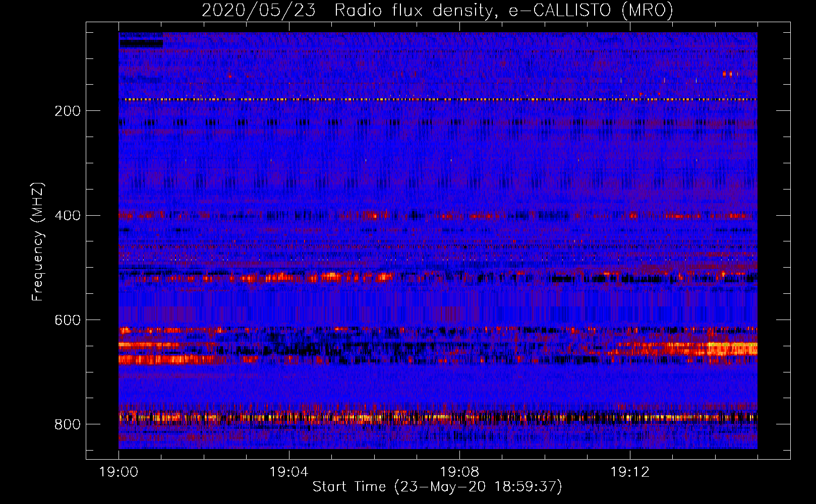The image size is (816, 504).
Task: Click the 800 frequency tick label
Action: (68, 425)
